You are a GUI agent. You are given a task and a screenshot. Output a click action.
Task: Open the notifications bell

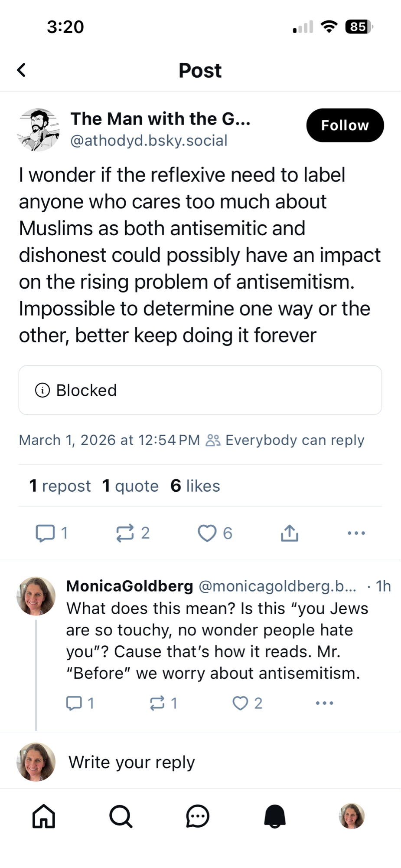[275, 816]
